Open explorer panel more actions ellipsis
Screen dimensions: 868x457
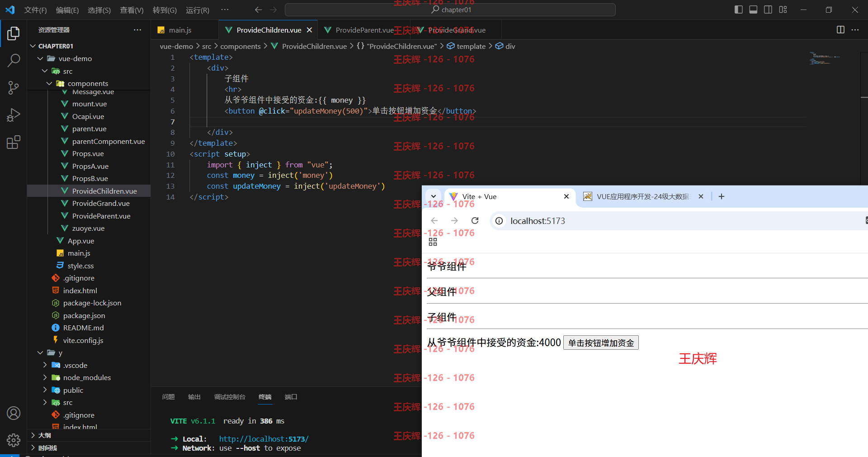pos(137,30)
